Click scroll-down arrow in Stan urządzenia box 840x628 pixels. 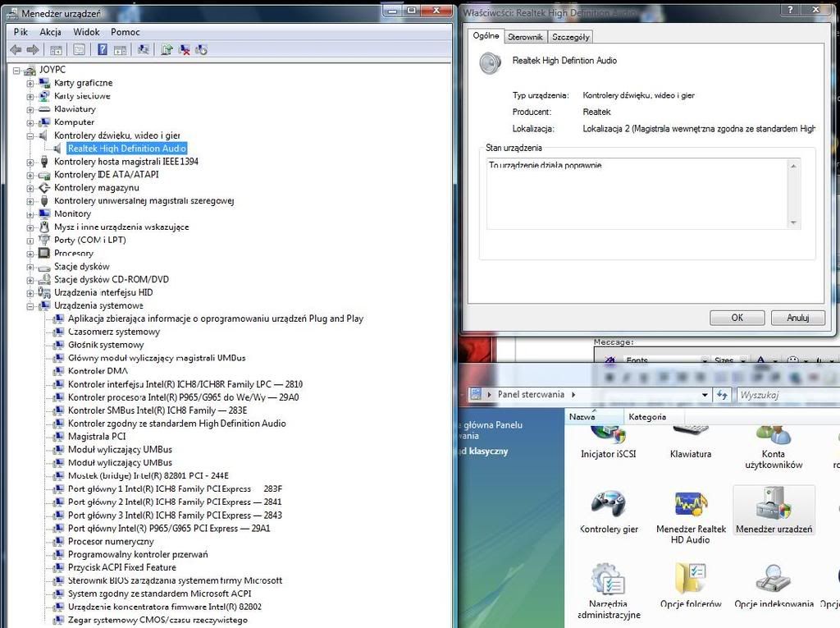tap(793, 222)
